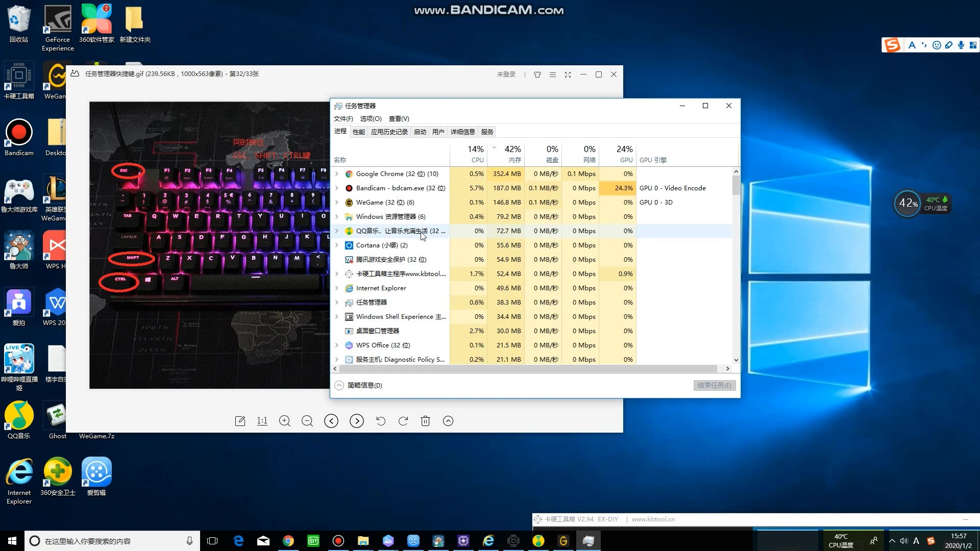Viewport: 980px width, 551px height.
Task: Open GeForce Experience desktop icon
Action: pyautogui.click(x=58, y=28)
